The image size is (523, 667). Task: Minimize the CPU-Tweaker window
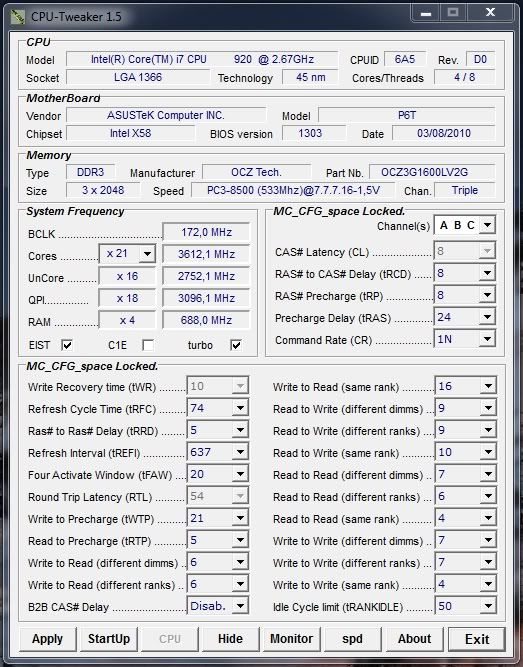[x=426, y=13]
